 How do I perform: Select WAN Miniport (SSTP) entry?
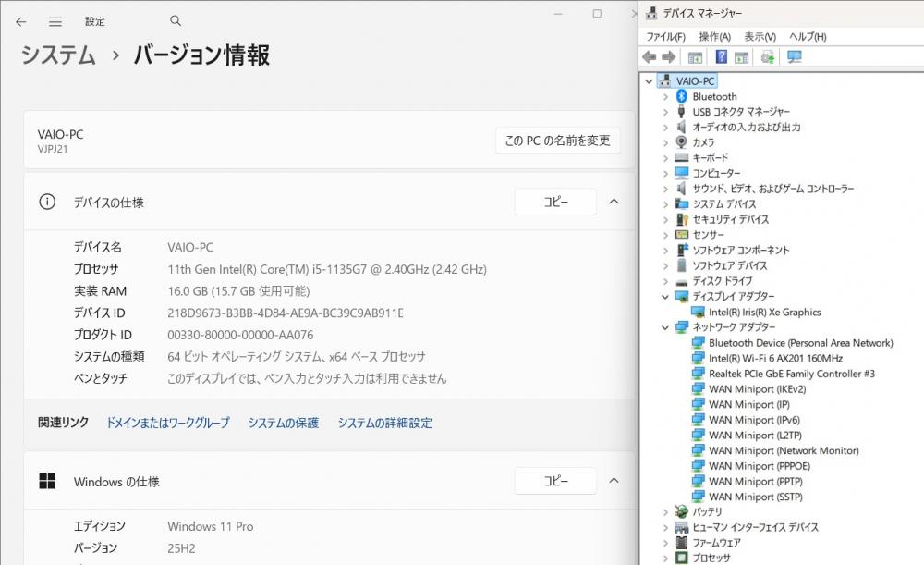756,497
